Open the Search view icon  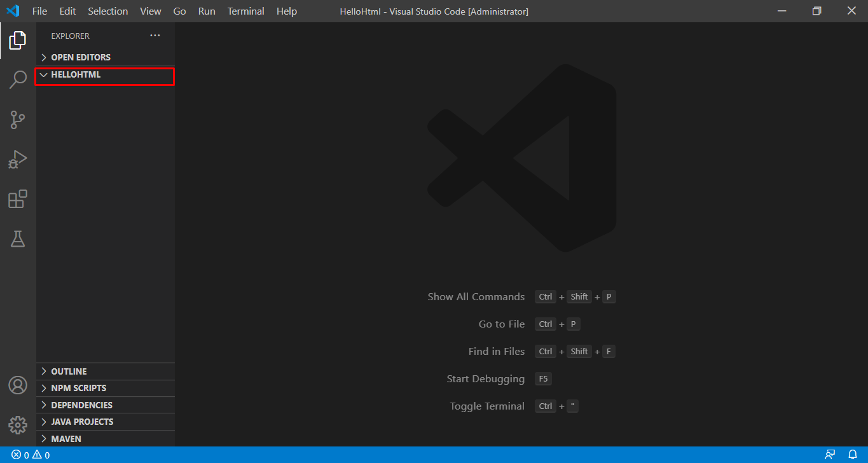tap(18, 80)
